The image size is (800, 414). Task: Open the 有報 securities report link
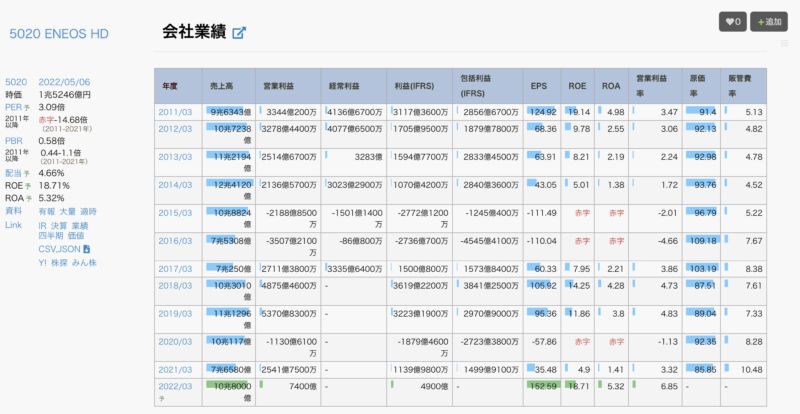point(46,211)
